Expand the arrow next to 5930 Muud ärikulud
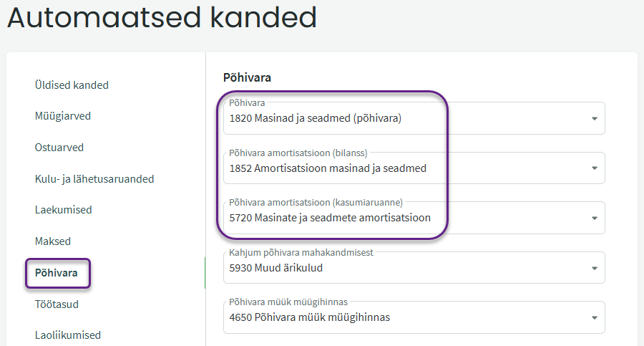 tap(594, 268)
